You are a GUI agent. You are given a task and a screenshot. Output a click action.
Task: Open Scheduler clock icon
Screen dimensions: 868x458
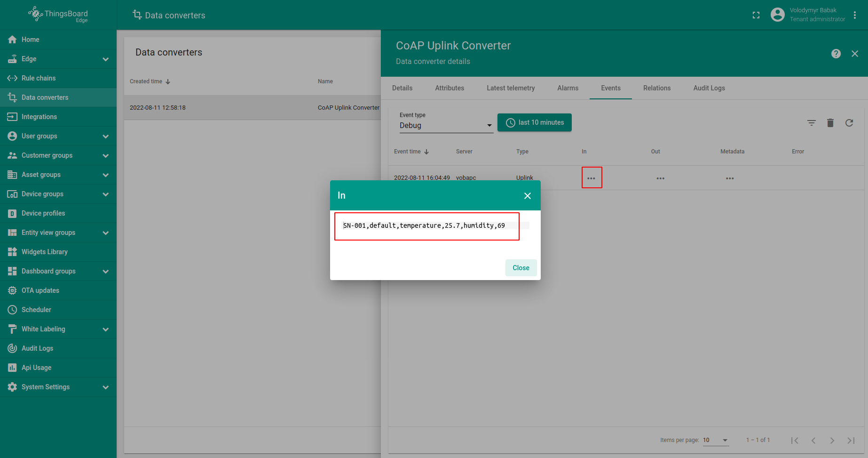[12, 310]
